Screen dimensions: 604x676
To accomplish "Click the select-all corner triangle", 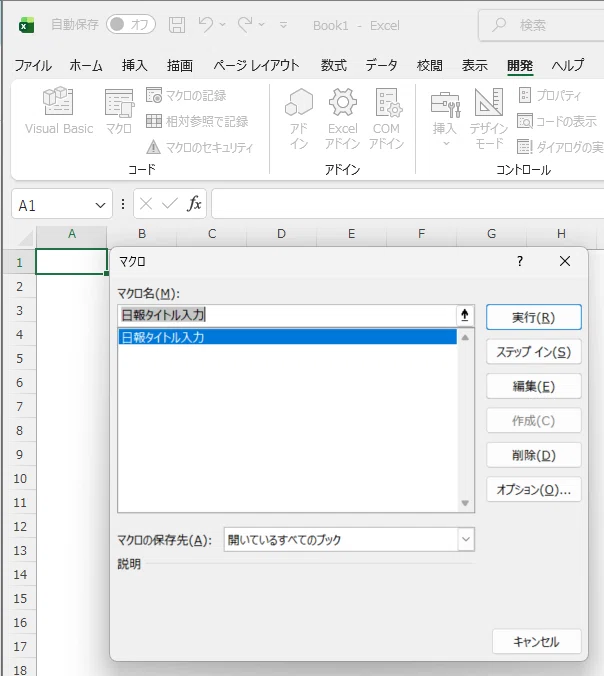I will (x=23, y=238).
